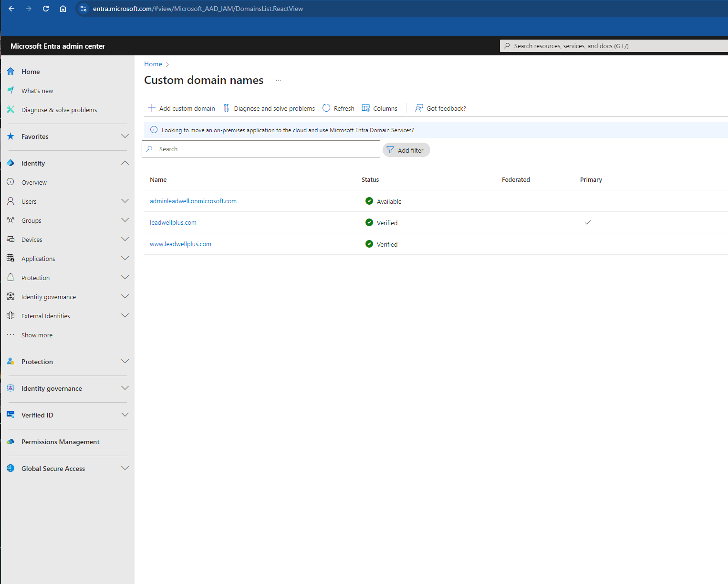Expand the Users submenu chevron
The image size is (728, 584).
125,201
